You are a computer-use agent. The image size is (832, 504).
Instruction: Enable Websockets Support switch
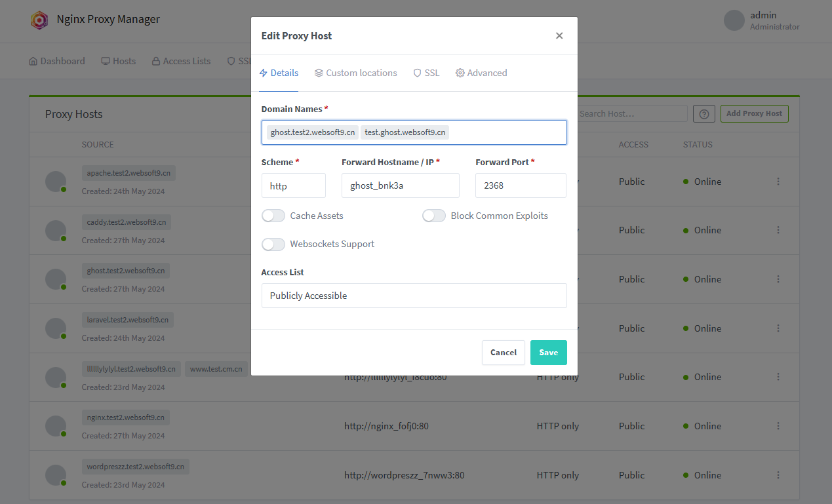[x=273, y=244]
